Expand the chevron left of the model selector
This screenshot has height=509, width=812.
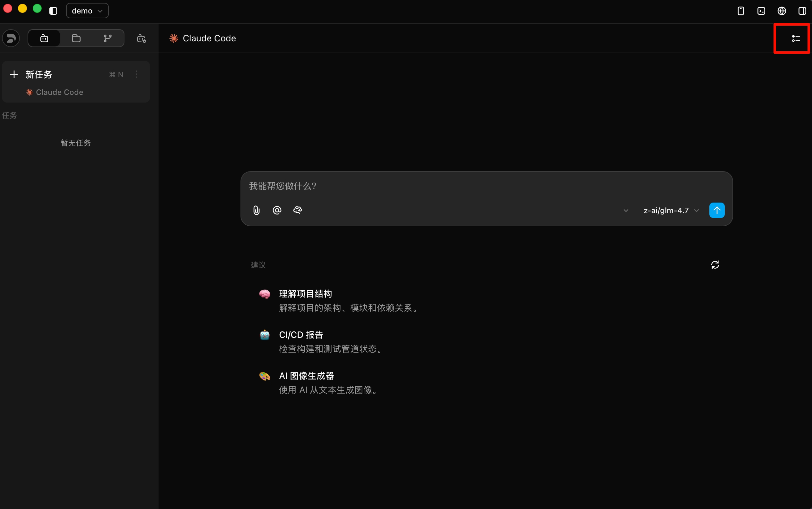pyautogui.click(x=626, y=210)
